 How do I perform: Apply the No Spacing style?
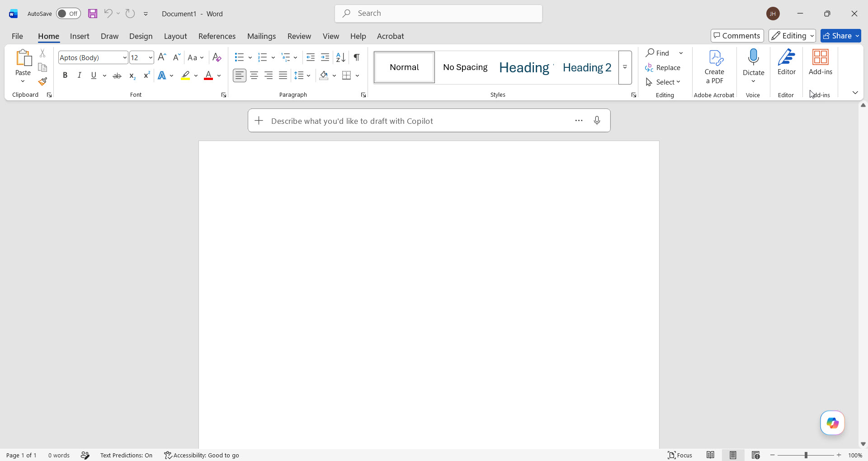tap(465, 67)
